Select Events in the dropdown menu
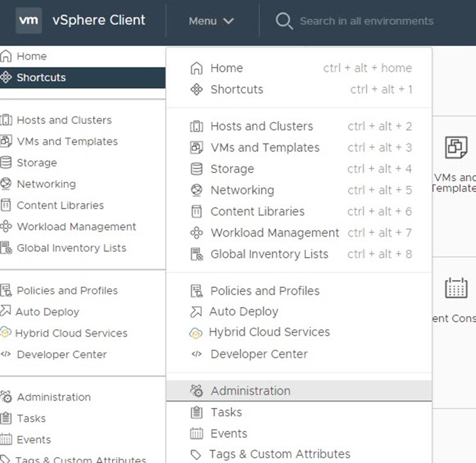Viewport: 476px width, 463px height. tap(299, 433)
